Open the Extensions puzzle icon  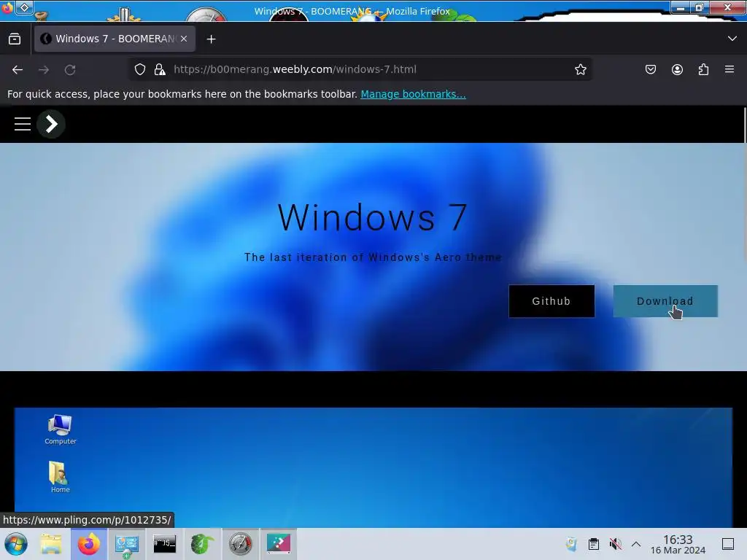point(703,69)
